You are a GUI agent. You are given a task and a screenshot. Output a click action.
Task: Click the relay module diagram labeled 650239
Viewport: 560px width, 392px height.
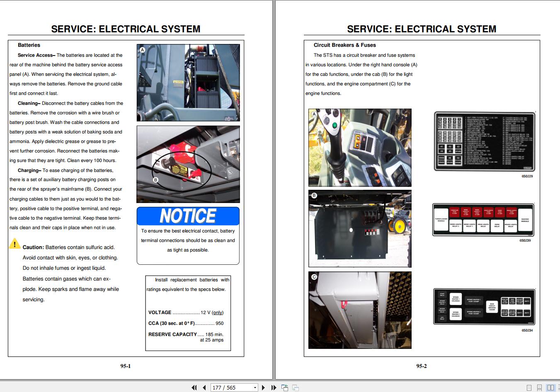click(x=484, y=220)
